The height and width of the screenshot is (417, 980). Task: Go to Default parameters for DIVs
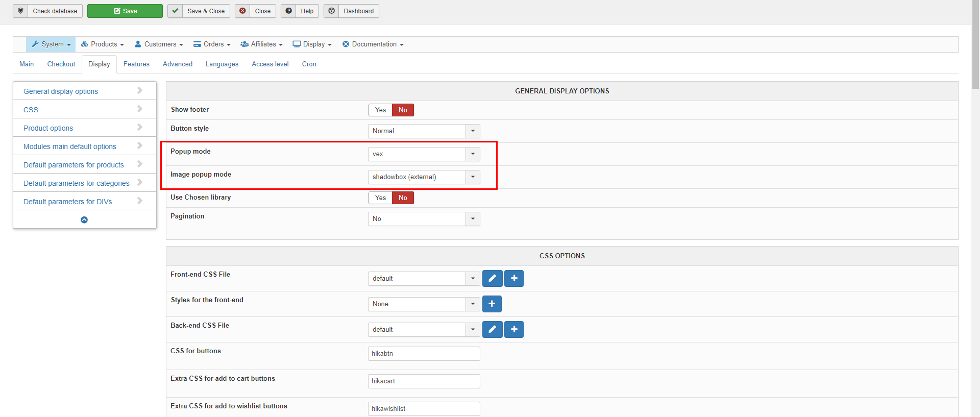(68, 202)
